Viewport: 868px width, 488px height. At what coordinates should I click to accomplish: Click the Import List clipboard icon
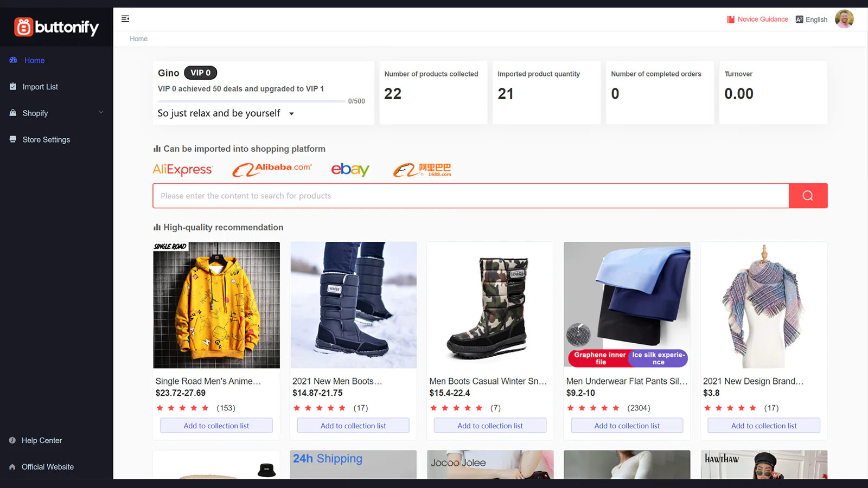click(x=13, y=87)
